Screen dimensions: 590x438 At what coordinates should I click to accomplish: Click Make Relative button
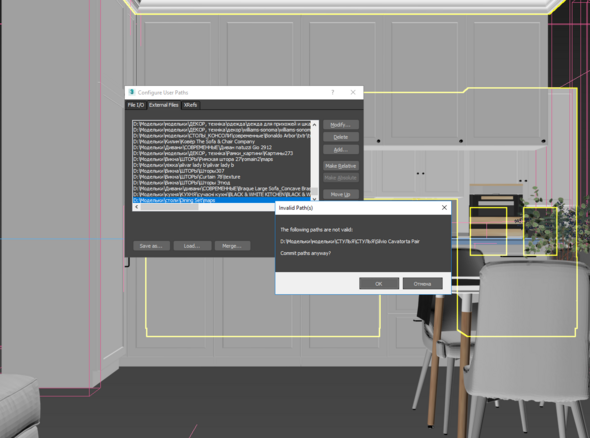pos(341,166)
